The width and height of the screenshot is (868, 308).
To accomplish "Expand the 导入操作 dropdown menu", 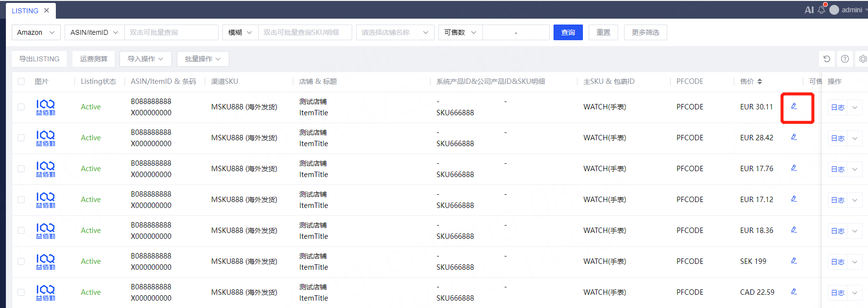I will [145, 59].
